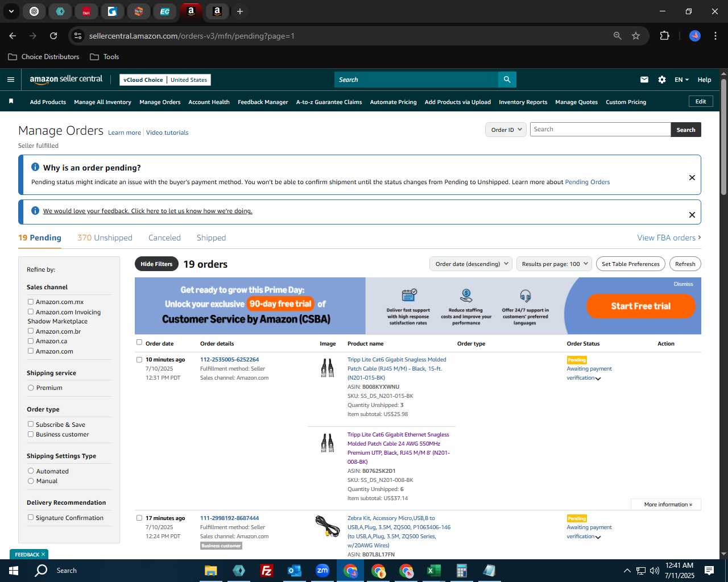Screen dimensions: 728x582
Task: Check the Signature Confirmation filter
Action: [x=31, y=517]
